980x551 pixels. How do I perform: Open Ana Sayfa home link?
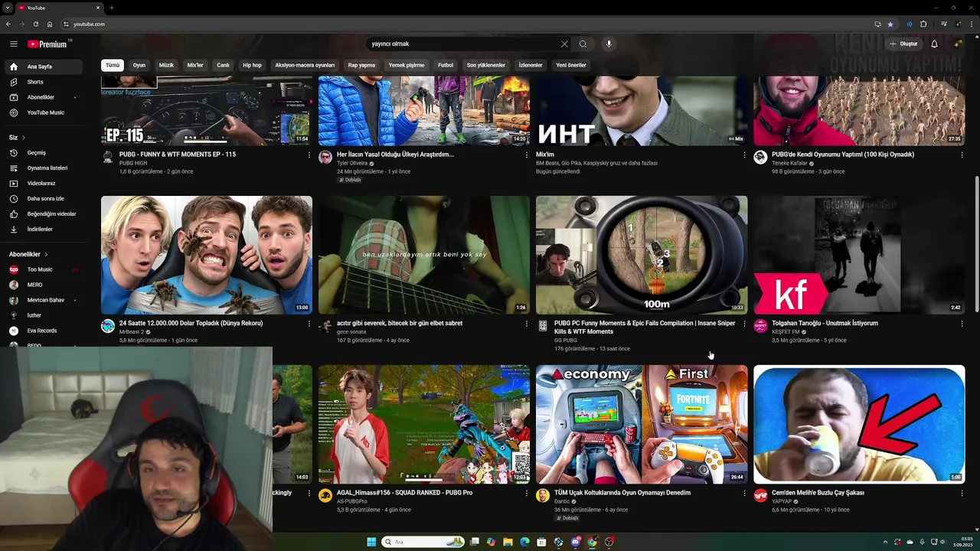(42, 67)
